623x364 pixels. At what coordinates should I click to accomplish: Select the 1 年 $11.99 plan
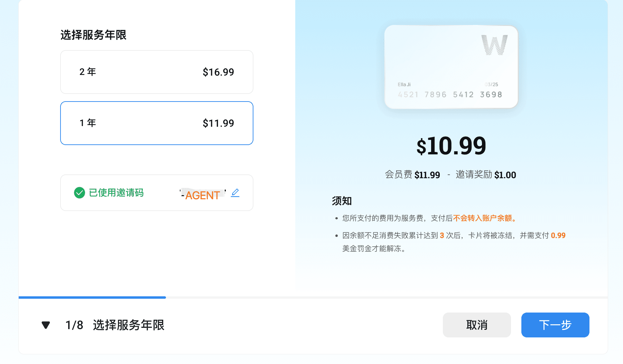(157, 123)
